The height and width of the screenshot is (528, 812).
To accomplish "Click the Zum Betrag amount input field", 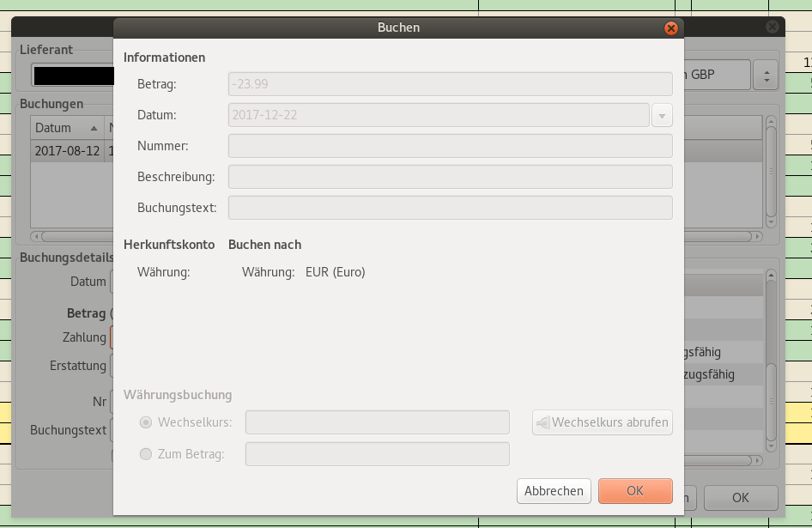I will pyautogui.click(x=377, y=454).
